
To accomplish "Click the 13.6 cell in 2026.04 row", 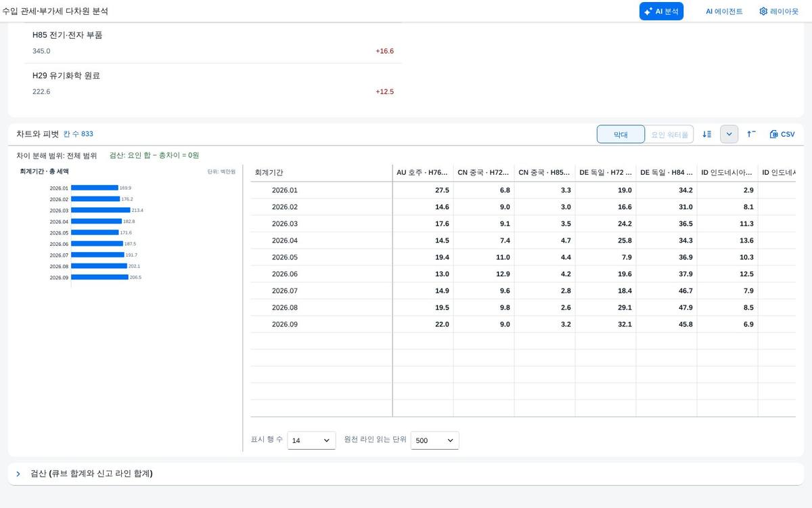I will (727, 240).
